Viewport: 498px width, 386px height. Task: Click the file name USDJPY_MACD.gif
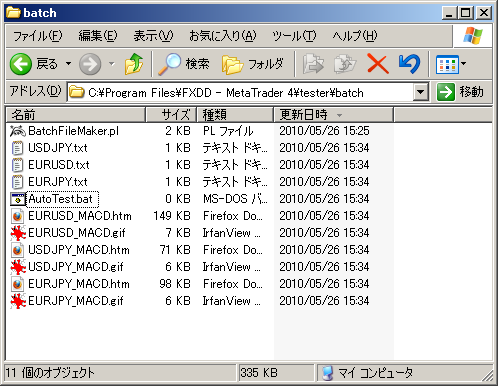tap(76, 267)
